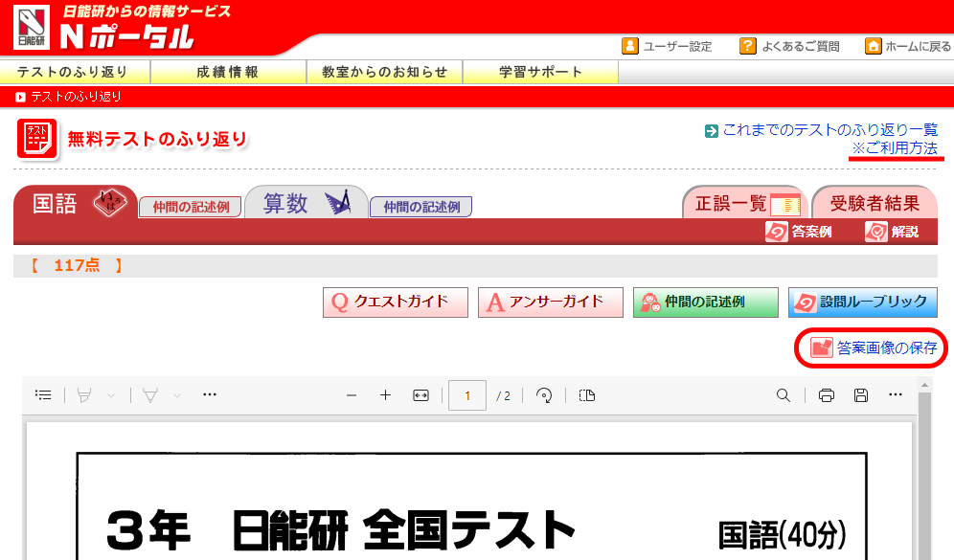Open more tools ellipsis beside the draw tool

click(x=210, y=394)
